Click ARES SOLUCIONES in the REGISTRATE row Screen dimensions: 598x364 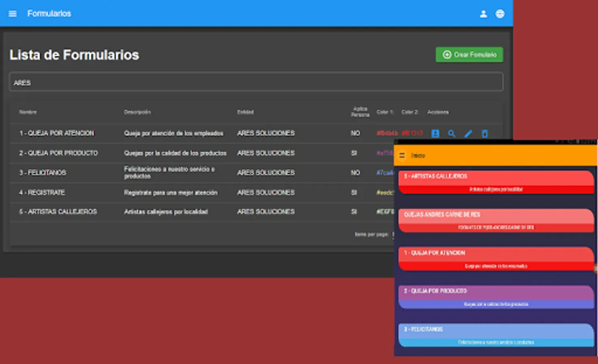tap(266, 193)
